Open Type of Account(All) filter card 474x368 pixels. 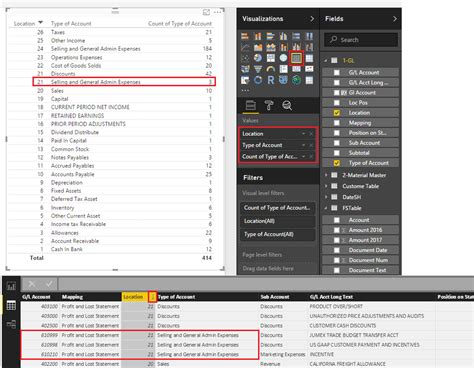[278, 234]
